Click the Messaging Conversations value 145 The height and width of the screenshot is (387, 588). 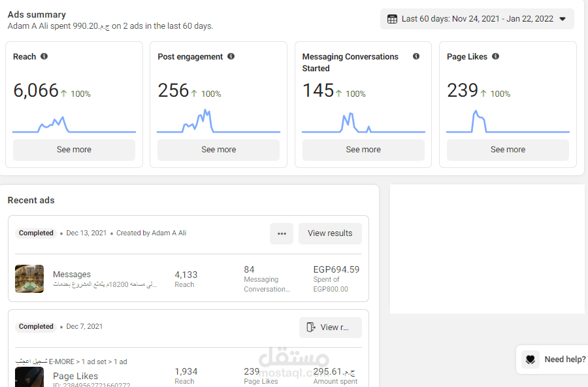(x=318, y=90)
